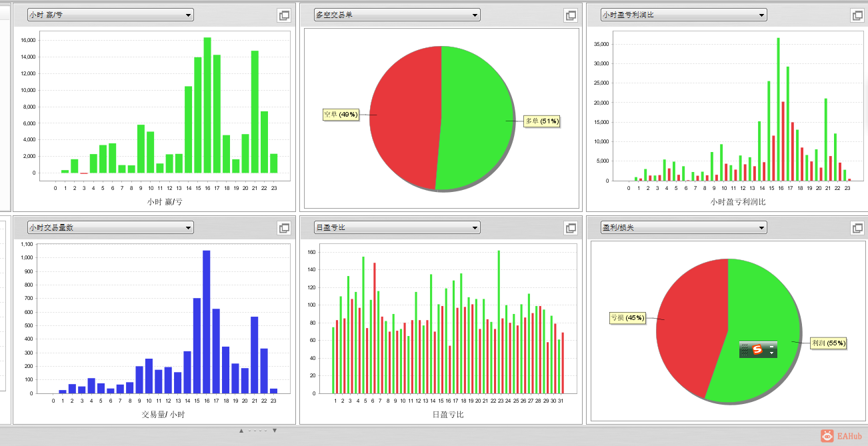Viewport: 868px width, 446px height.
Task: Pop out the 多空交易单 pie chart panel
Action: click(x=571, y=15)
